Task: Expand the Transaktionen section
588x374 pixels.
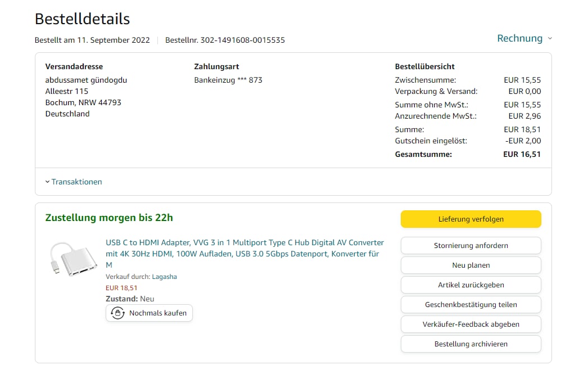Action: click(x=74, y=182)
